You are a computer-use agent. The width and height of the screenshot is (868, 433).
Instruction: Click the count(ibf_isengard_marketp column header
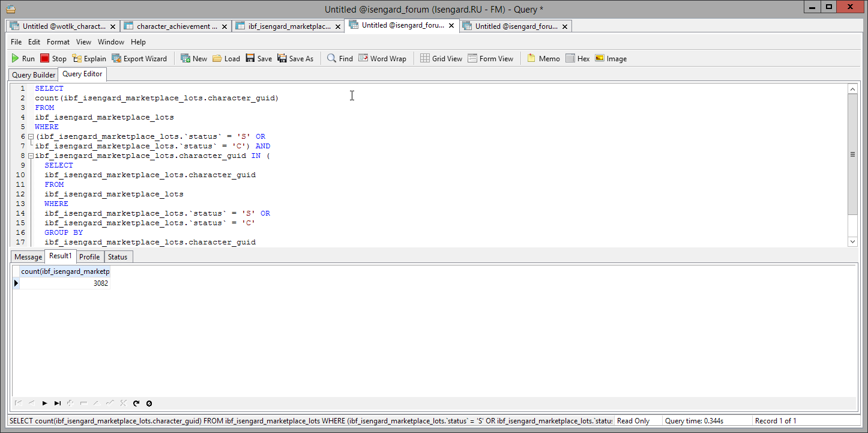tap(65, 272)
